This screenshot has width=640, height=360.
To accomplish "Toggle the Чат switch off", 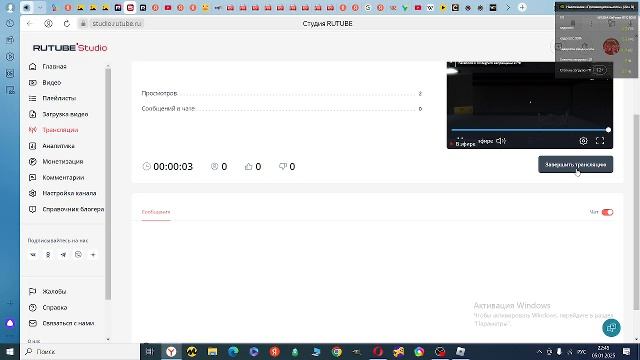I will (607, 212).
